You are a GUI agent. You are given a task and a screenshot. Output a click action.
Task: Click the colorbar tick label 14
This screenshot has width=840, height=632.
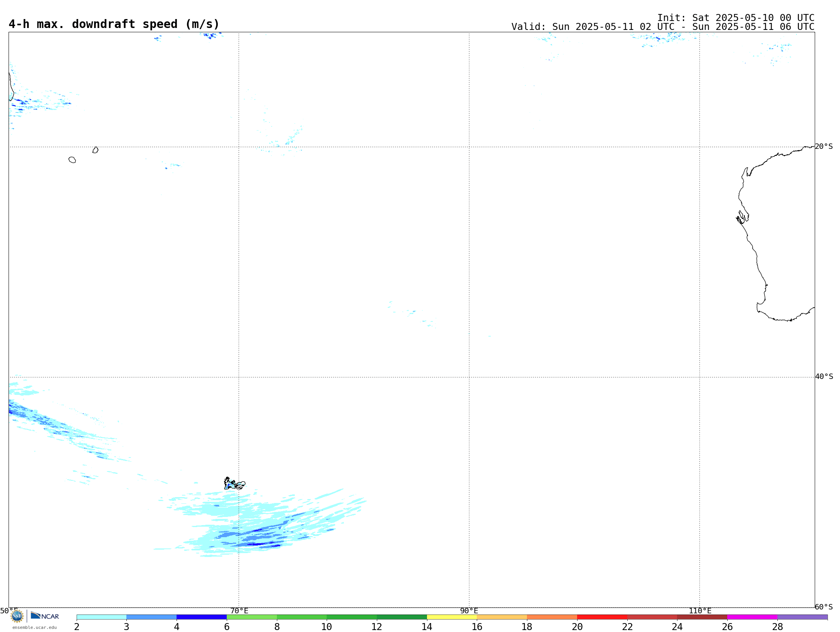click(x=427, y=627)
